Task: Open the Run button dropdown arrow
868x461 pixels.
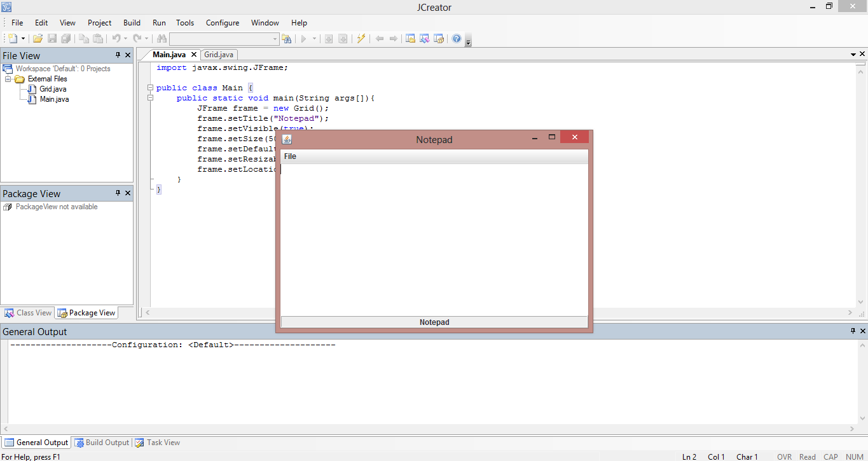Action: pyautogui.click(x=313, y=39)
